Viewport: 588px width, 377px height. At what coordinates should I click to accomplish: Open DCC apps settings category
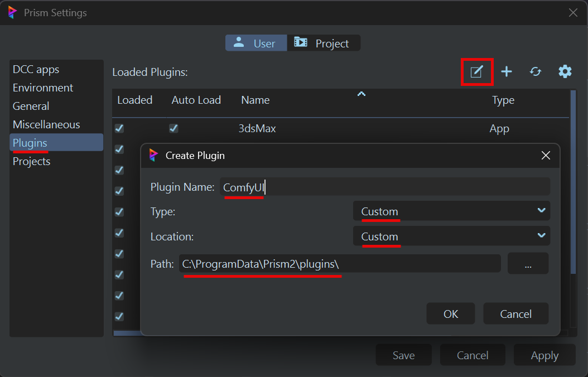click(36, 69)
